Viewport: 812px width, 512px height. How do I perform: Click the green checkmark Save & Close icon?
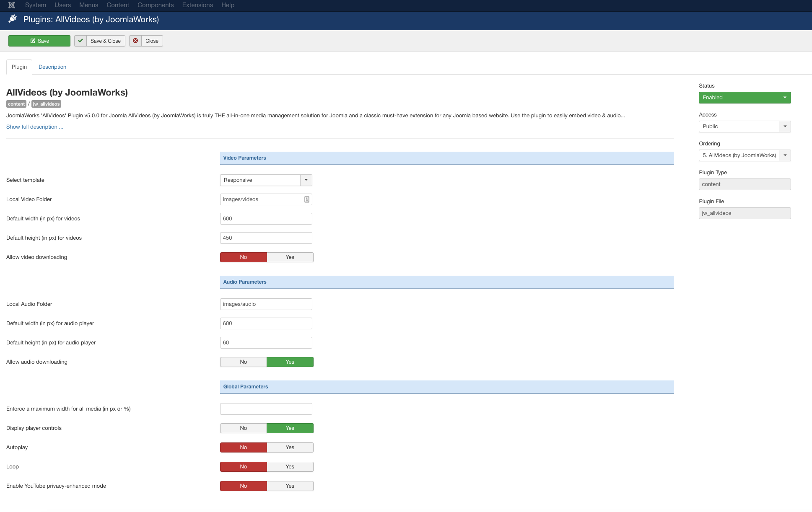click(x=80, y=41)
